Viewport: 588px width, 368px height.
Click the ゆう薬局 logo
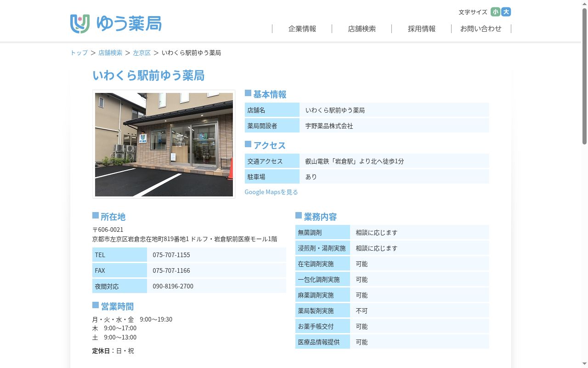pos(116,23)
